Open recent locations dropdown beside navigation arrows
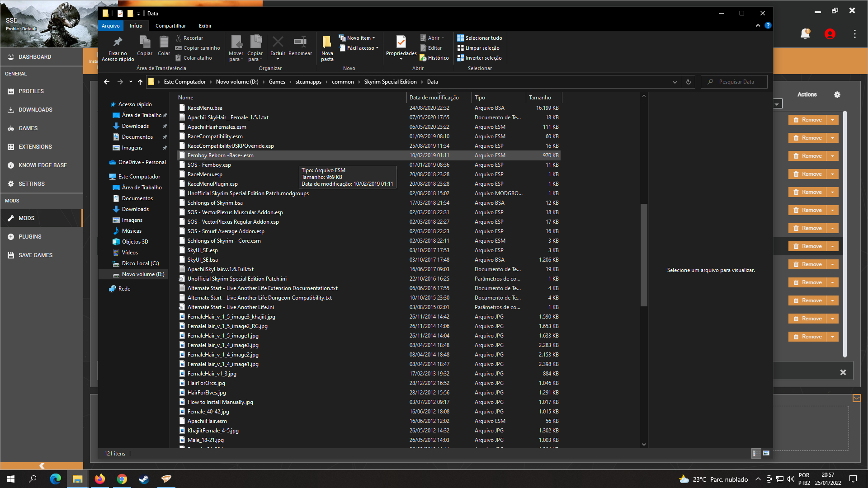Image resolution: width=868 pixels, height=488 pixels. [x=131, y=82]
